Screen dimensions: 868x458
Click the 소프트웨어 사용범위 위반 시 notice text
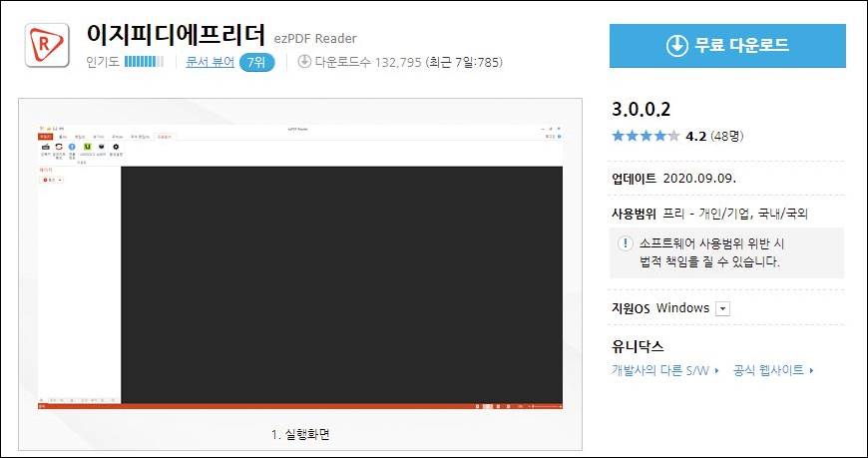pos(712,243)
